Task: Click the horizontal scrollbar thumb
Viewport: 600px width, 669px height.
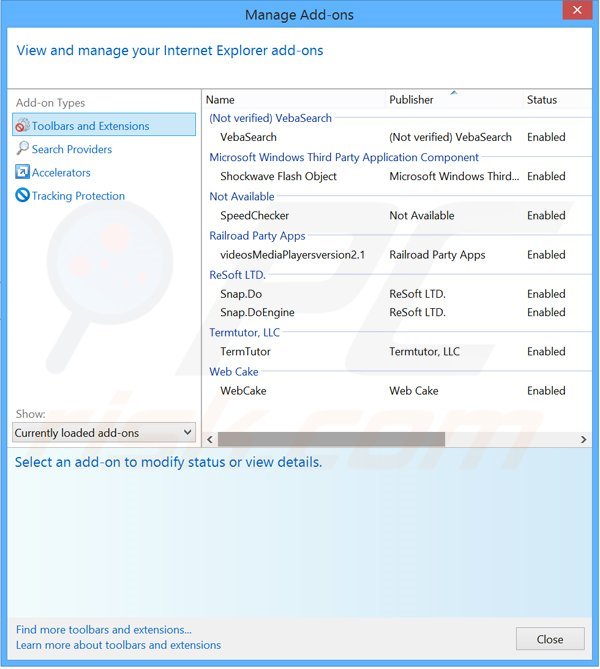Action: point(331,439)
